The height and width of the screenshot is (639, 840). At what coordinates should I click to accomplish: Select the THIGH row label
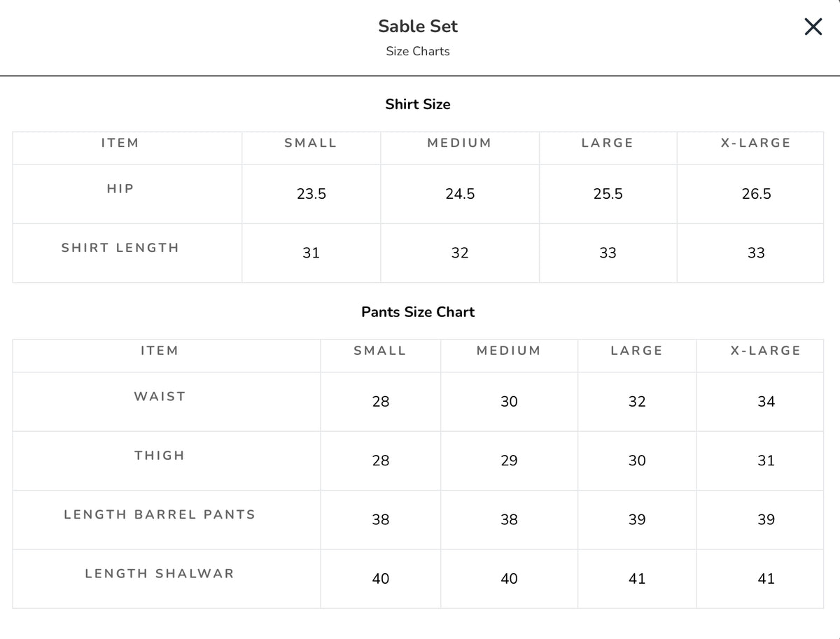pyautogui.click(x=160, y=456)
